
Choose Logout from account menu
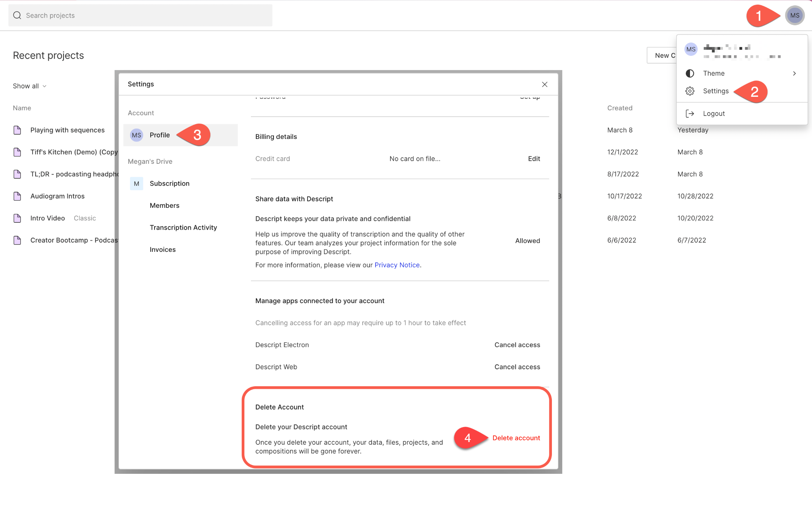(714, 113)
